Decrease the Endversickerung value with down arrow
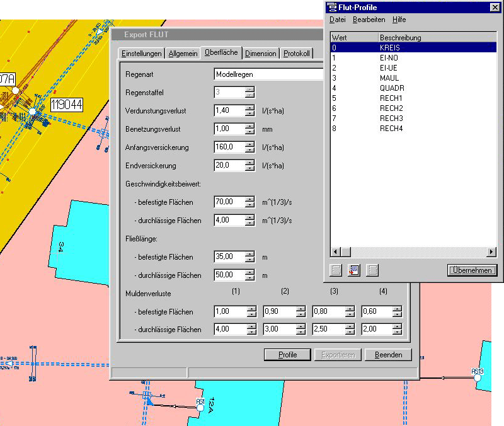The height and width of the screenshot is (426, 504). 250,168
